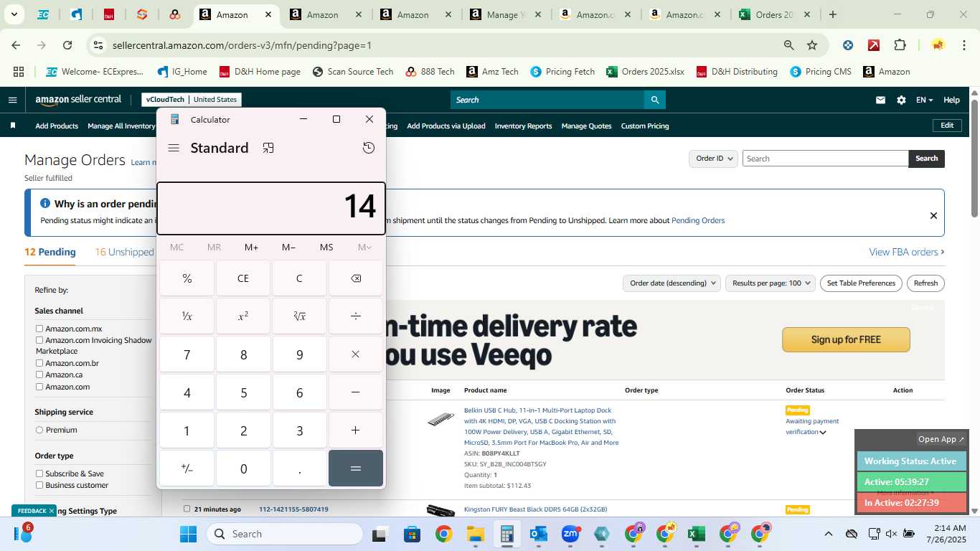
Task: Open Zoom from the taskbar
Action: [x=570, y=534]
